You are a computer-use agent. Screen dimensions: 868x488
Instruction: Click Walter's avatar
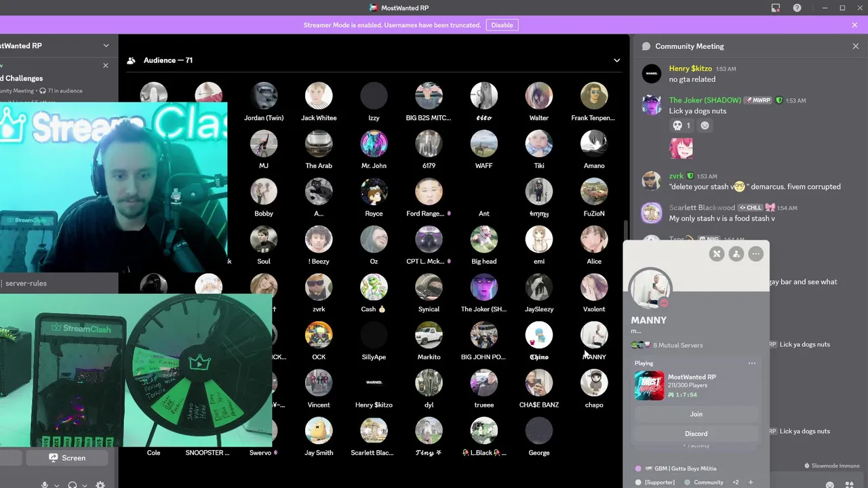[x=539, y=96]
